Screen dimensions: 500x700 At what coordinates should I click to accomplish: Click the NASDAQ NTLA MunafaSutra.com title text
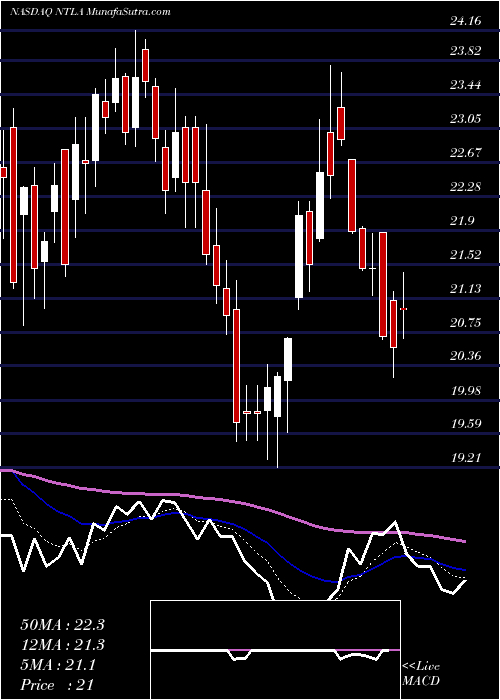[x=90, y=12]
